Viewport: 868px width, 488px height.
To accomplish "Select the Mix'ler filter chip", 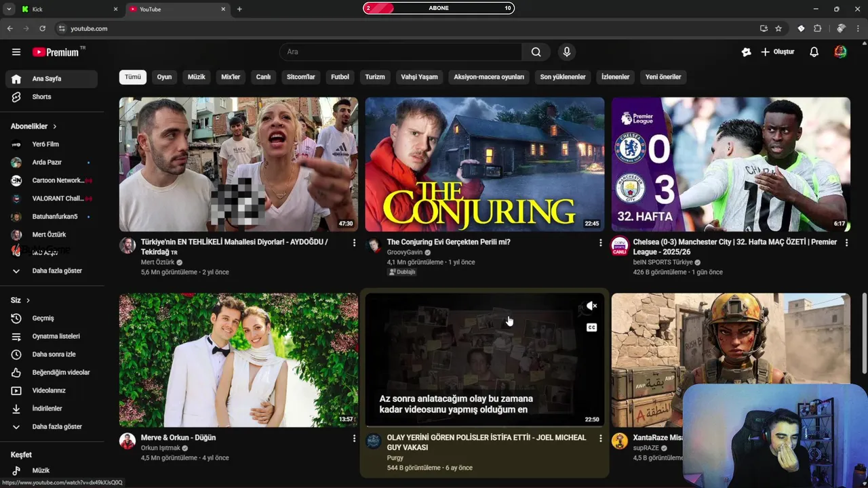I will pos(231,77).
